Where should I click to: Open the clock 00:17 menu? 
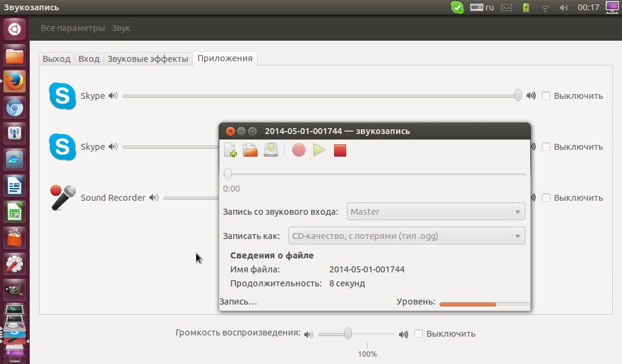click(588, 7)
